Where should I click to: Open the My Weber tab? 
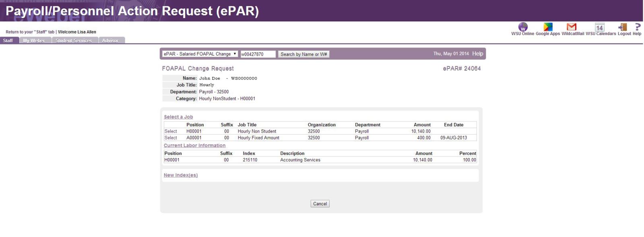tap(34, 41)
